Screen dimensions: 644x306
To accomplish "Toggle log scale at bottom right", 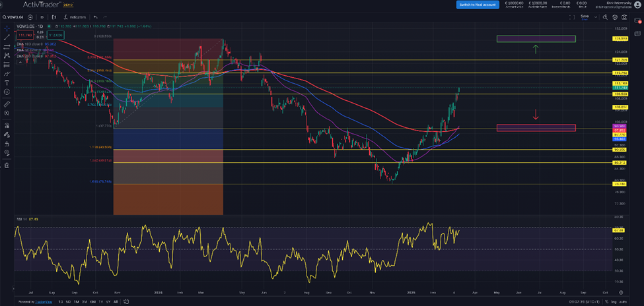I will pyautogui.click(x=614, y=301).
